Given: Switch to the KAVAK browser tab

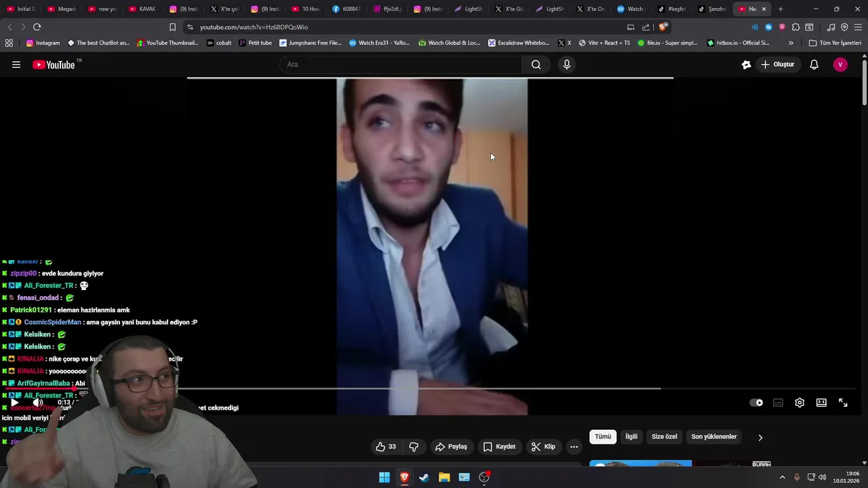Looking at the screenshot, I should (x=142, y=9).
